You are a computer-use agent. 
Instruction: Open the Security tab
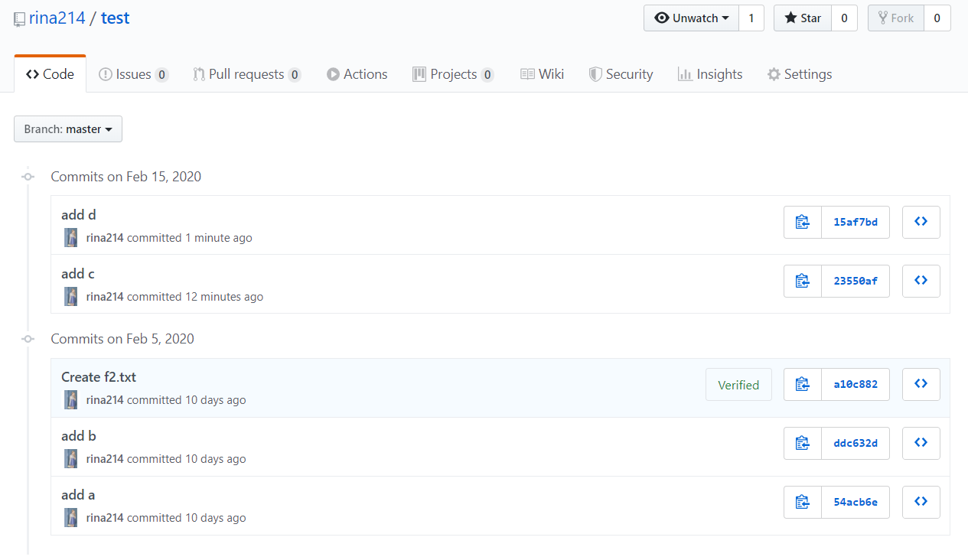621,74
